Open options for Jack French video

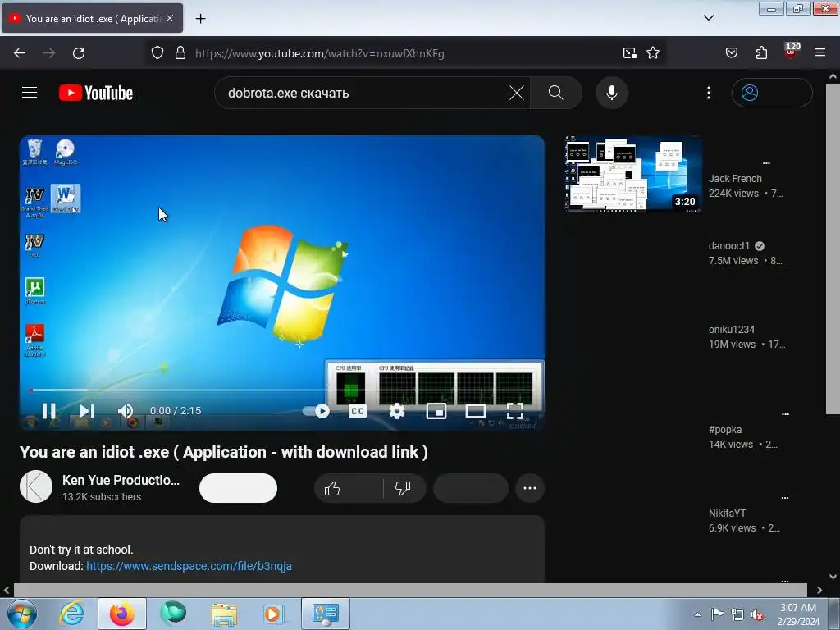pyautogui.click(x=766, y=163)
